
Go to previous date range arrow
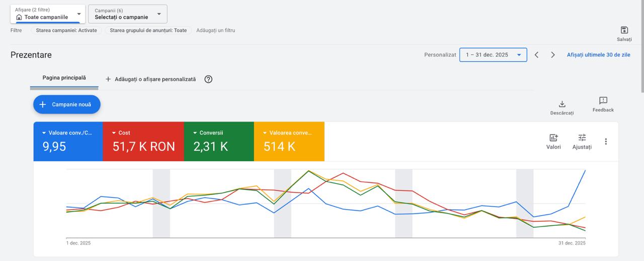536,55
